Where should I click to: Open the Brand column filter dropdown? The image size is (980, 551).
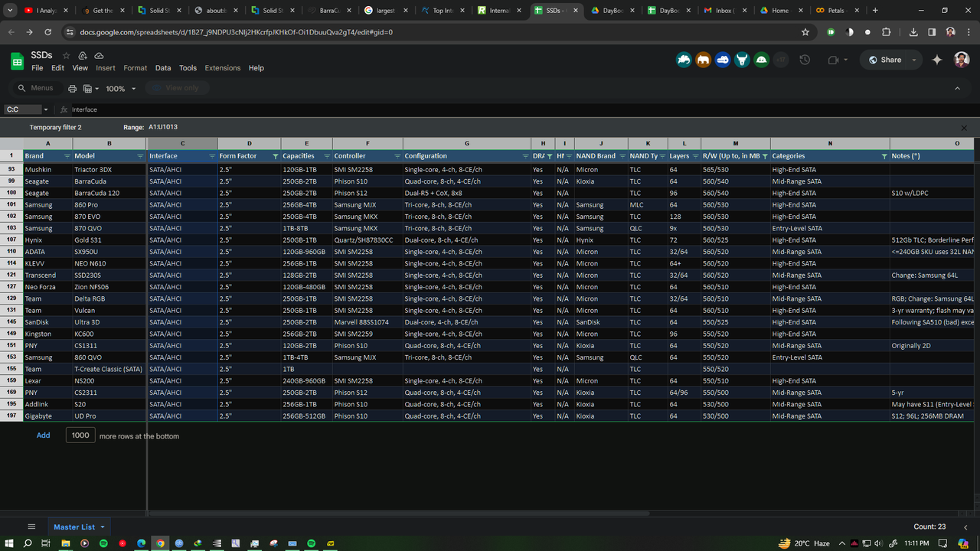[x=67, y=156]
